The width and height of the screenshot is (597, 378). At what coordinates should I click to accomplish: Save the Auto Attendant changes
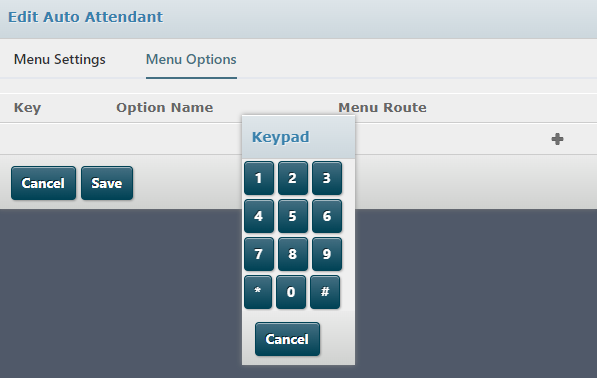tap(107, 183)
